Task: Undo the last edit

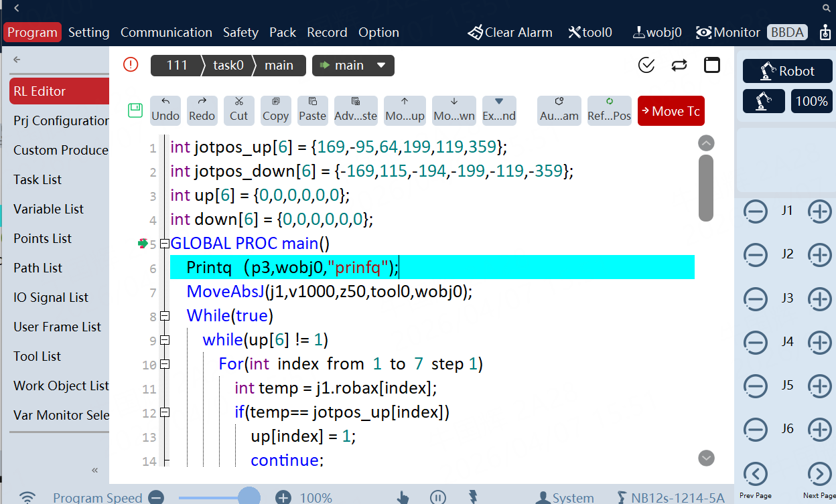Action: pyautogui.click(x=165, y=110)
